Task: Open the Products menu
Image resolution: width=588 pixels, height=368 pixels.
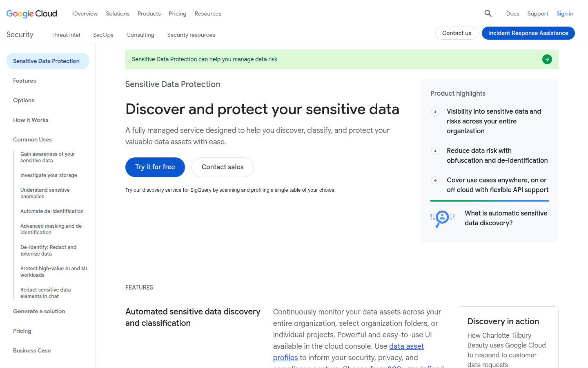Action: pyautogui.click(x=149, y=13)
